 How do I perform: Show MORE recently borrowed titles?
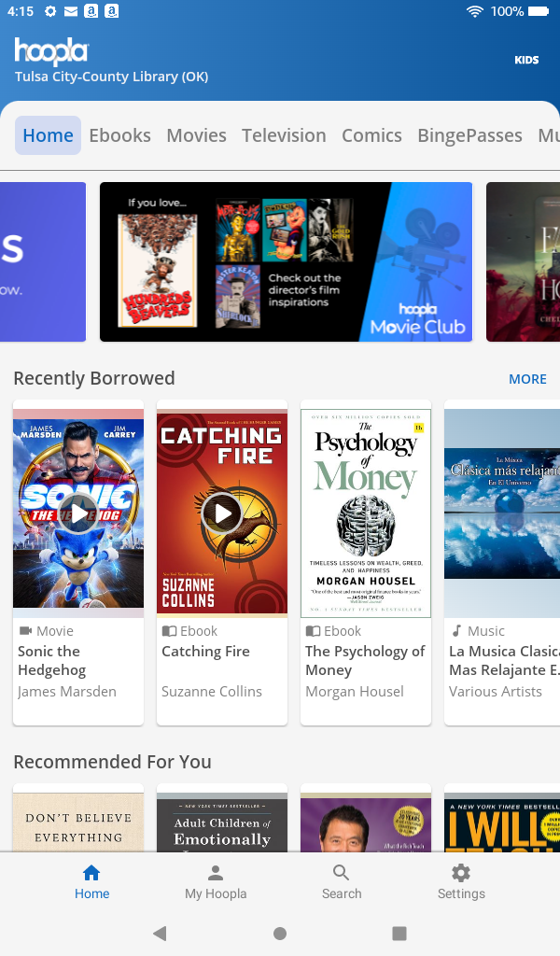(527, 379)
